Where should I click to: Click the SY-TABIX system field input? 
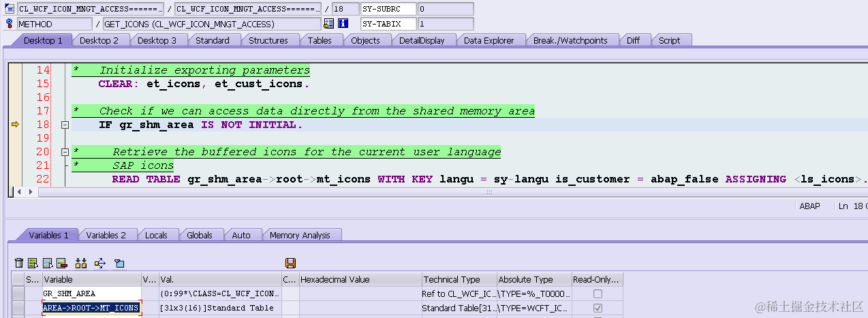[388, 24]
